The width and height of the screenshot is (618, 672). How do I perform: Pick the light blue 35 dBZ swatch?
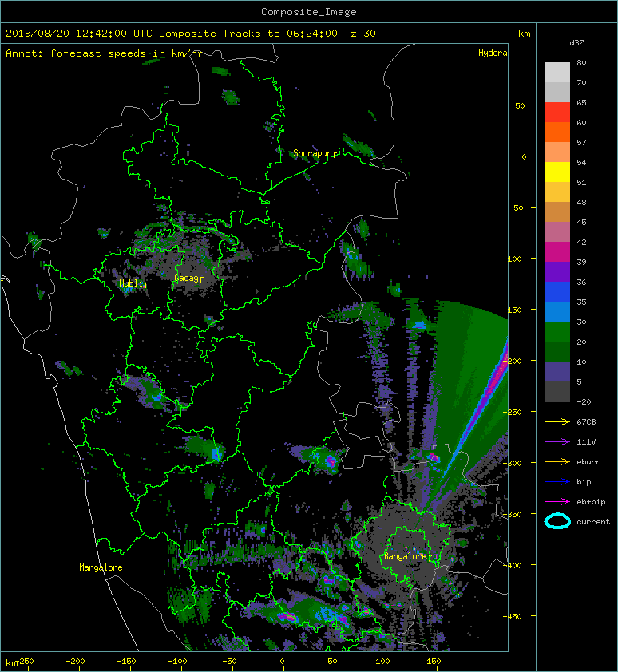(x=557, y=311)
